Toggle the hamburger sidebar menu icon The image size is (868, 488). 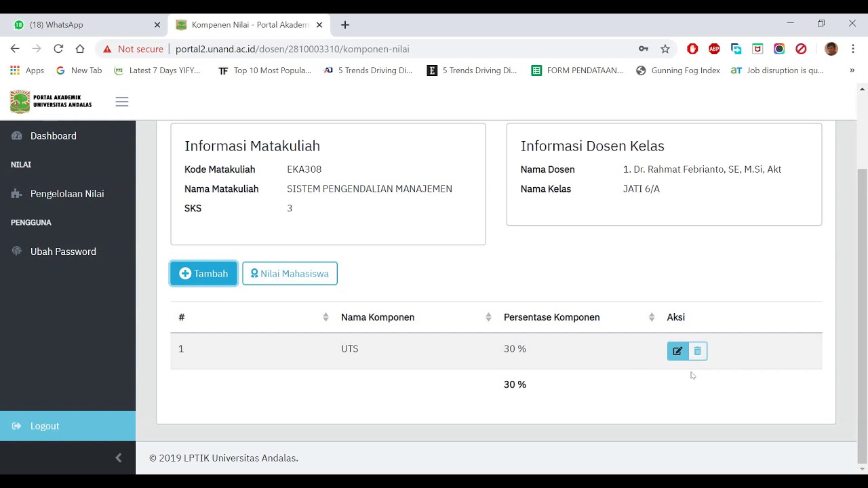click(x=122, y=102)
